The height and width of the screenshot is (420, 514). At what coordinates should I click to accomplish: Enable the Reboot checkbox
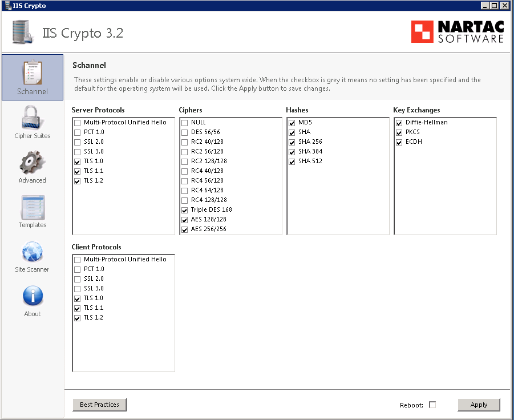(432, 405)
